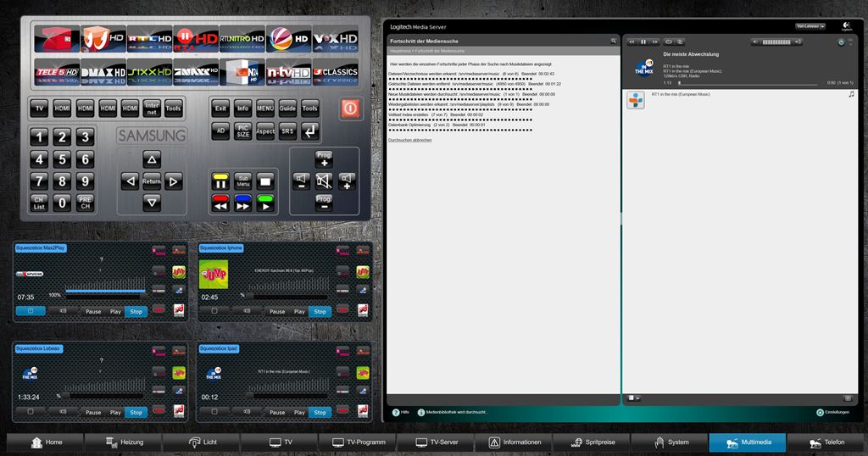Switch to the Telefon tab
The height and width of the screenshot is (456, 868).
[826, 442]
